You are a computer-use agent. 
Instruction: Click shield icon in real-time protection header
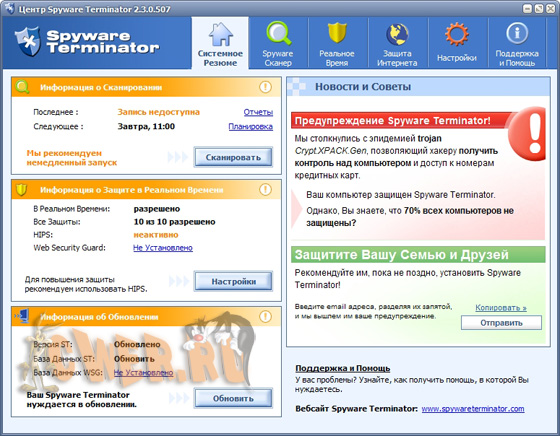pyautogui.click(x=22, y=190)
